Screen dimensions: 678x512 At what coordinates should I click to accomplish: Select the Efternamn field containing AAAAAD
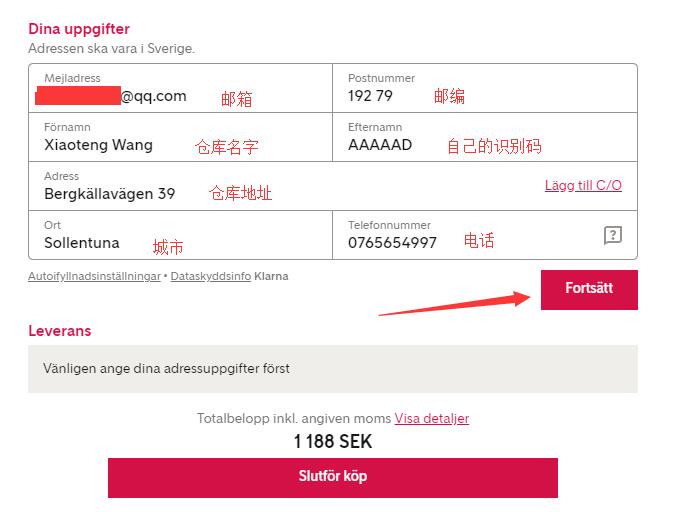coord(485,137)
